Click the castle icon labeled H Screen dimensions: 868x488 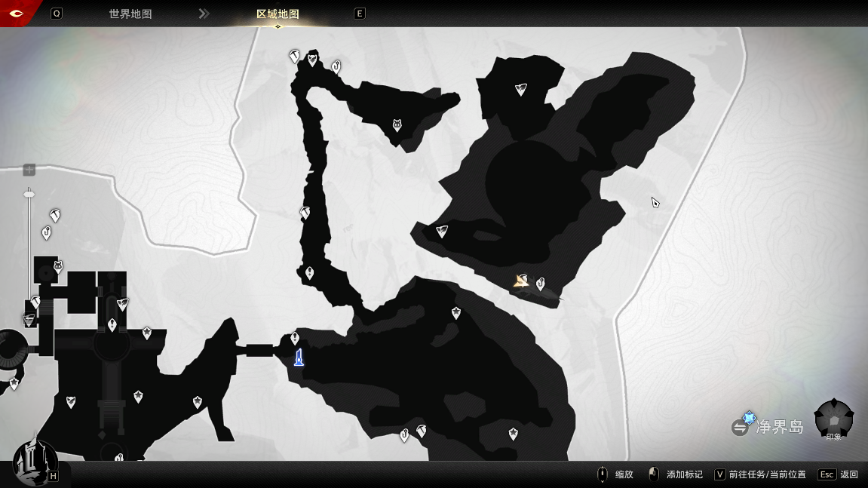click(x=34, y=461)
